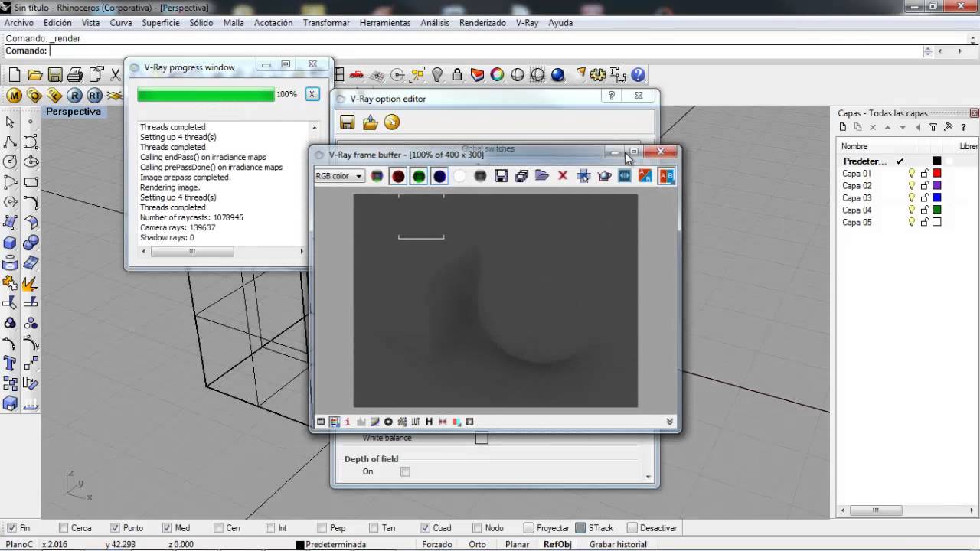This screenshot has height=551, width=980.
Task: Click scroll-up arrow in progress window log
Action: tap(314, 127)
